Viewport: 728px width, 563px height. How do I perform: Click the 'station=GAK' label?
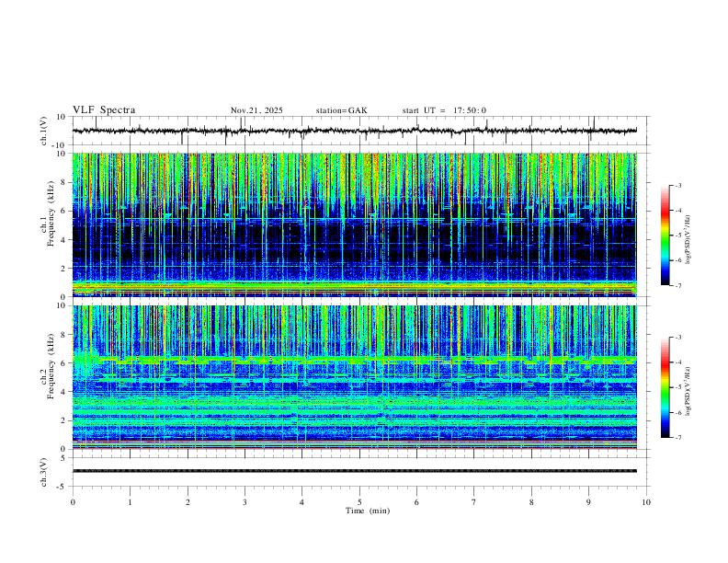[342, 110]
